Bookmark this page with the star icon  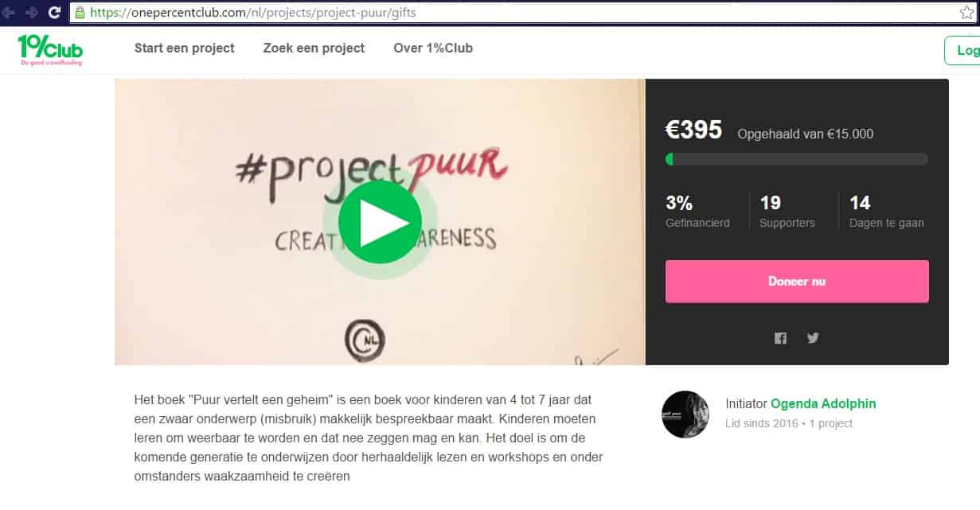(966, 13)
